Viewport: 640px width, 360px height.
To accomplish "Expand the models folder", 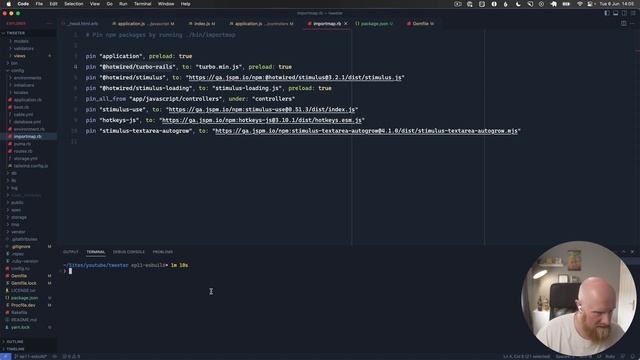I will coord(21,41).
